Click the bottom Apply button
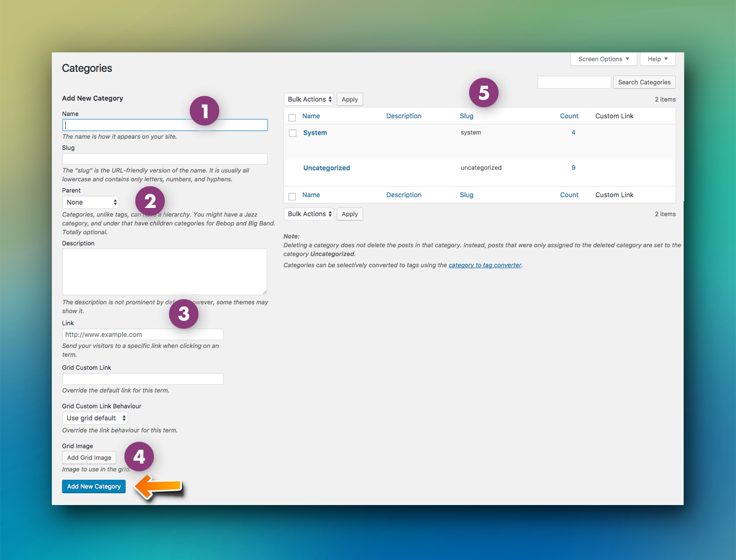The height and width of the screenshot is (560, 736). point(350,214)
